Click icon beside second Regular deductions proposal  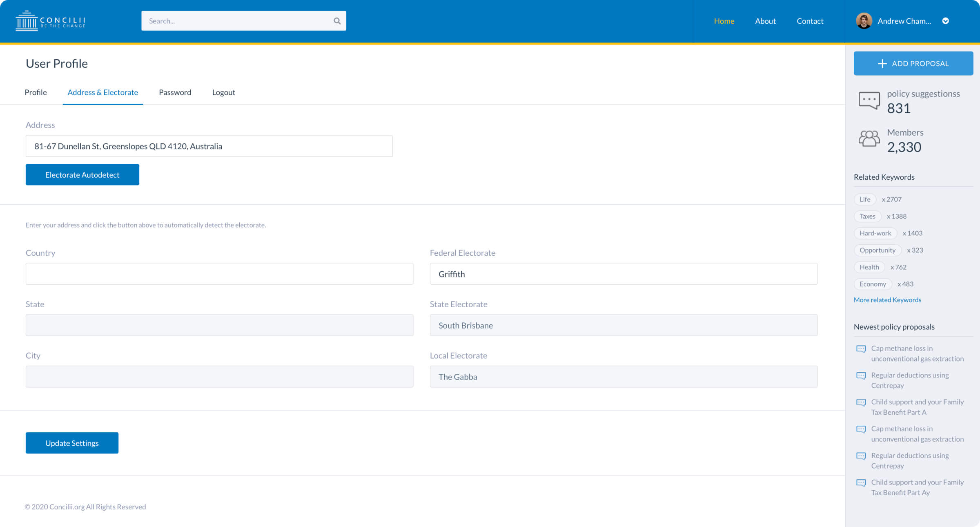[861, 456]
